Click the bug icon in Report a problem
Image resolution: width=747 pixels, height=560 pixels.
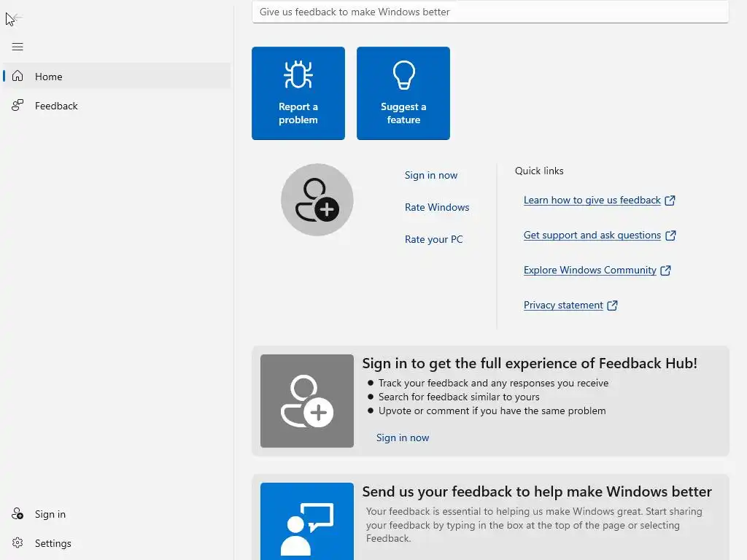[298, 75]
